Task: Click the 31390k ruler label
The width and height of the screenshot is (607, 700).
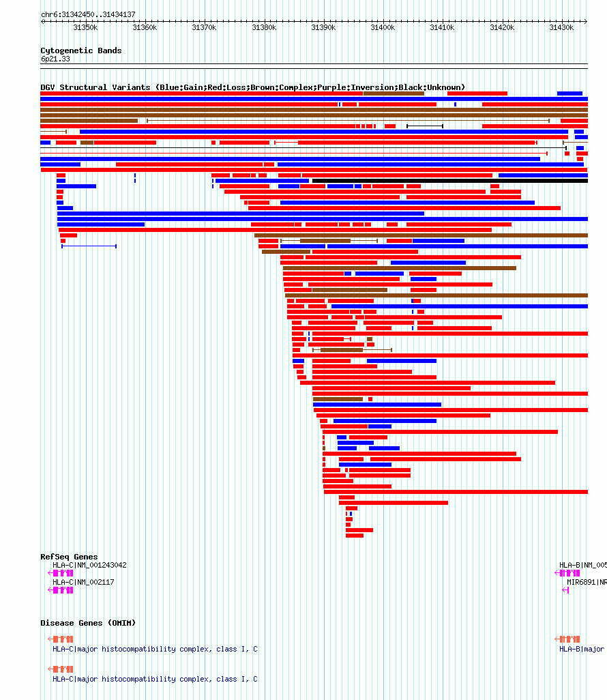Action: [323, 28]
